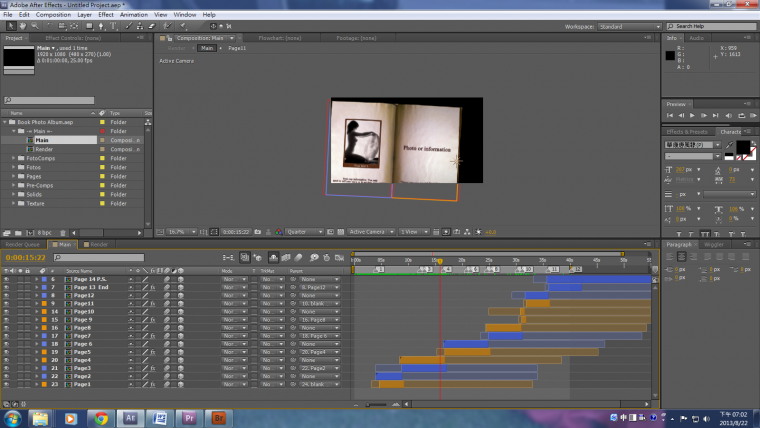Open the Workspace dropdown showing Standard
The height and width of the screenshot is (428, 760).
tap(626, 26)
